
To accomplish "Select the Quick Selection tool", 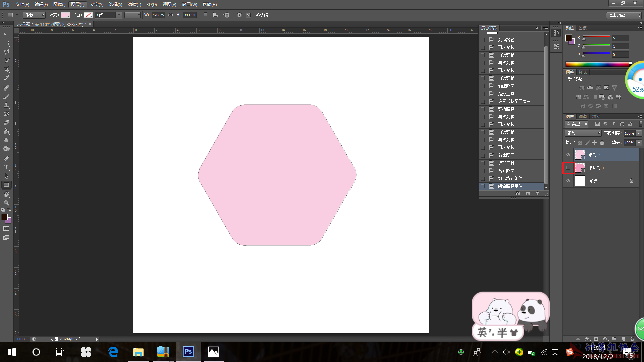I will (6, 61).
